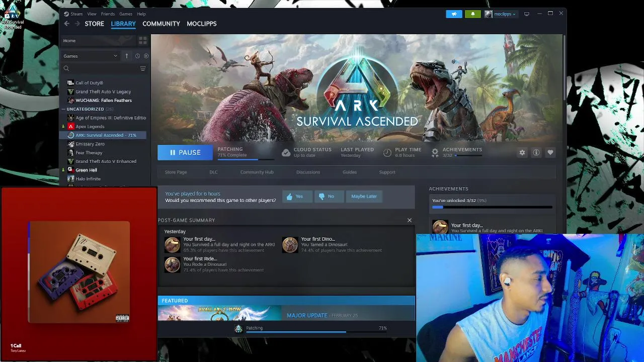Select the Call of Duty game icon
644x362 pixels.
(71, 83)
